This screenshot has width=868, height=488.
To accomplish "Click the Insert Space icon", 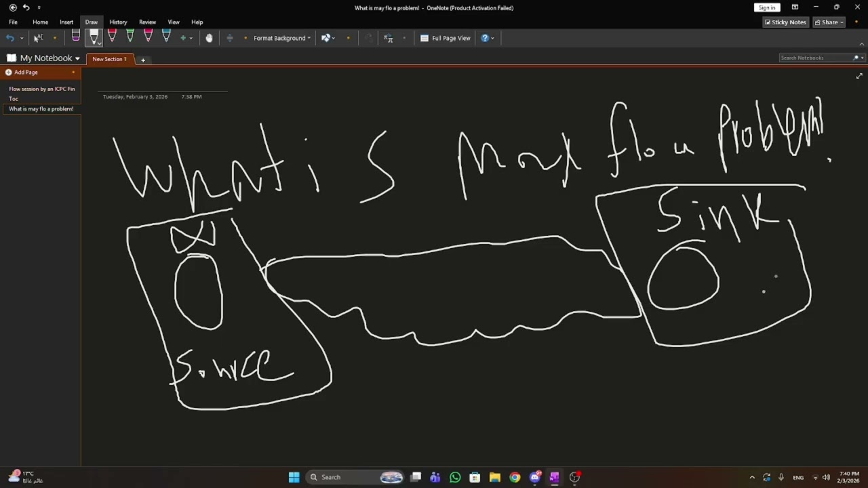I will tap(230, 38).
